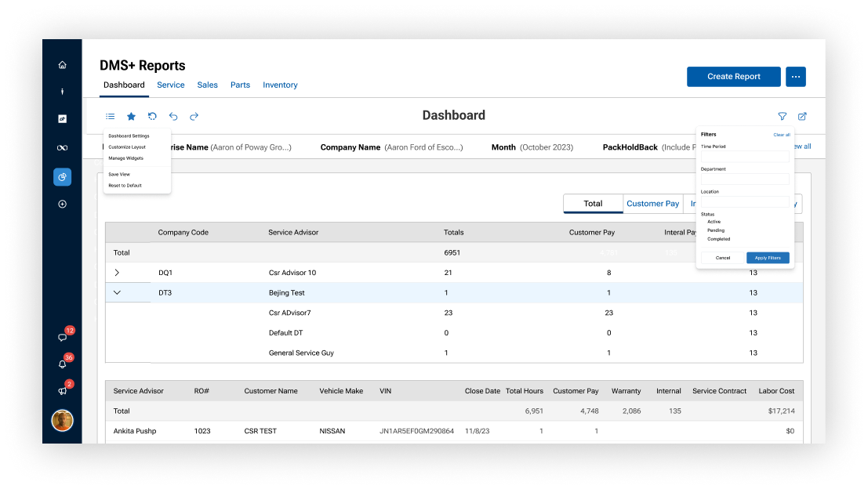Open the Home icon in sidebar
This screenshot has height=489, width=868.
point(62,65)
